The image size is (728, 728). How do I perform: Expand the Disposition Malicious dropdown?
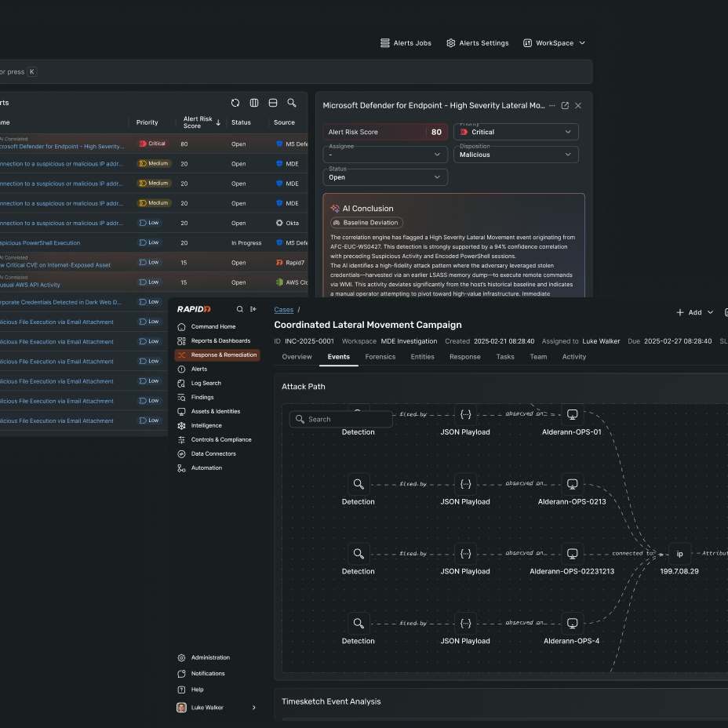pyautogui.click(x=516, y=155)
